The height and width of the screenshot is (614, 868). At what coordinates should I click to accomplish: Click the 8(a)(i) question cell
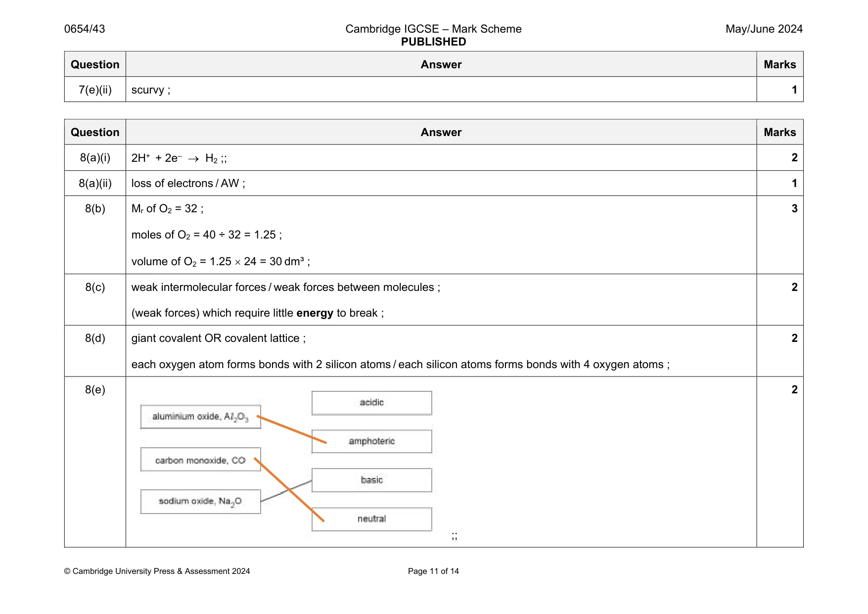click(95, 158)
